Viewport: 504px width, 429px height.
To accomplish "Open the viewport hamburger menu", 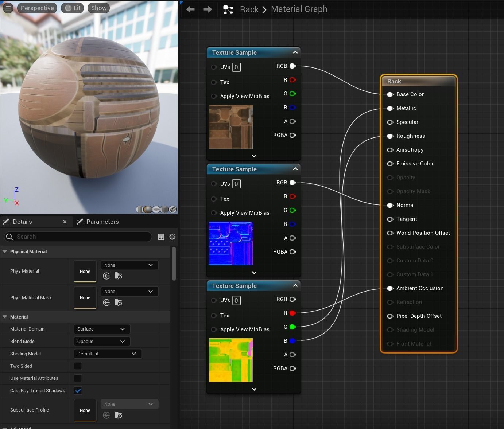I will point(8,8).
